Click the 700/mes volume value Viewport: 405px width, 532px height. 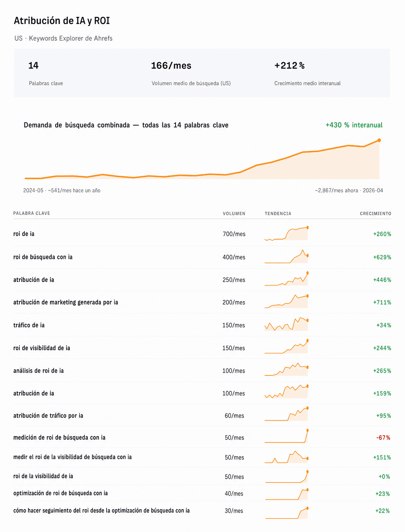(x=234, y=234)
